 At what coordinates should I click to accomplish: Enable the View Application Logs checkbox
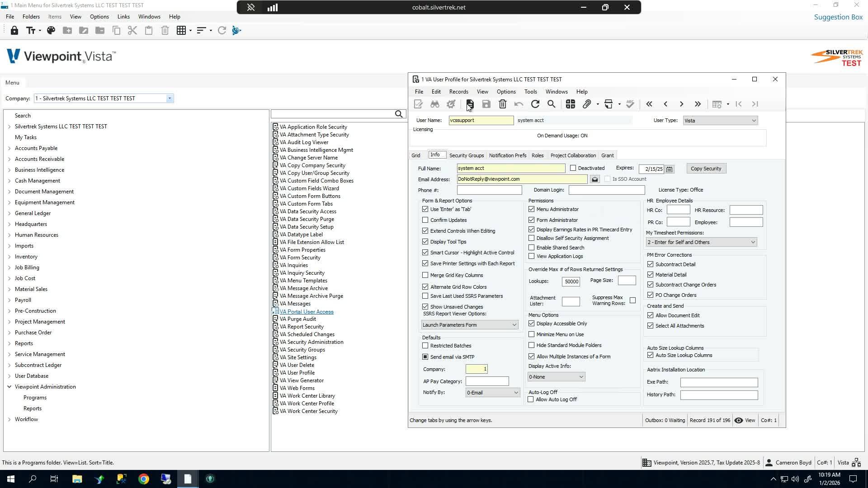coord(532,256)
